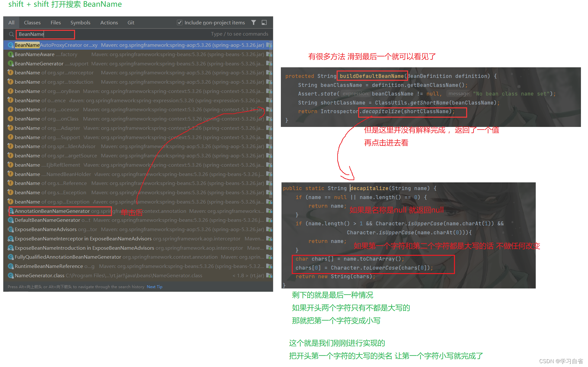588x367 pixels.
Task: Click getShortName call in code
Action: [x=430, y=103]
